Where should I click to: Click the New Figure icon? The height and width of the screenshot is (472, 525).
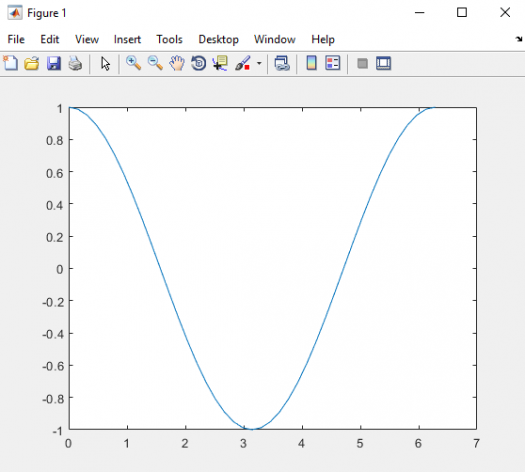[x=10, y=63]
